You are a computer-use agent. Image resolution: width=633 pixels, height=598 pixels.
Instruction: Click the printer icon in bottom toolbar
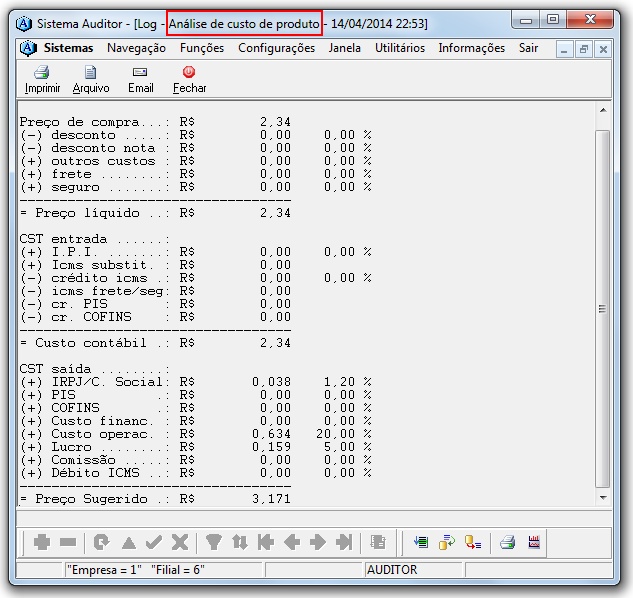tap(507, 542)
